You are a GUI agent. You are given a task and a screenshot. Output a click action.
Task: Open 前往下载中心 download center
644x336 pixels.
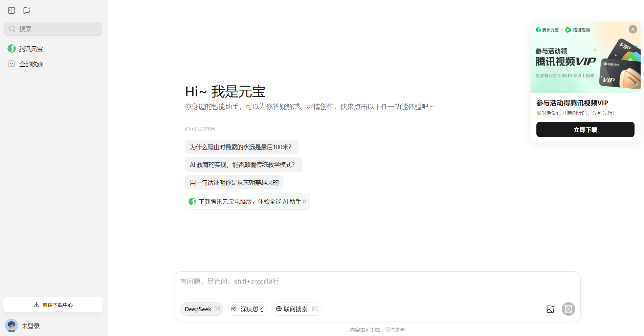[x=53, y=305]
